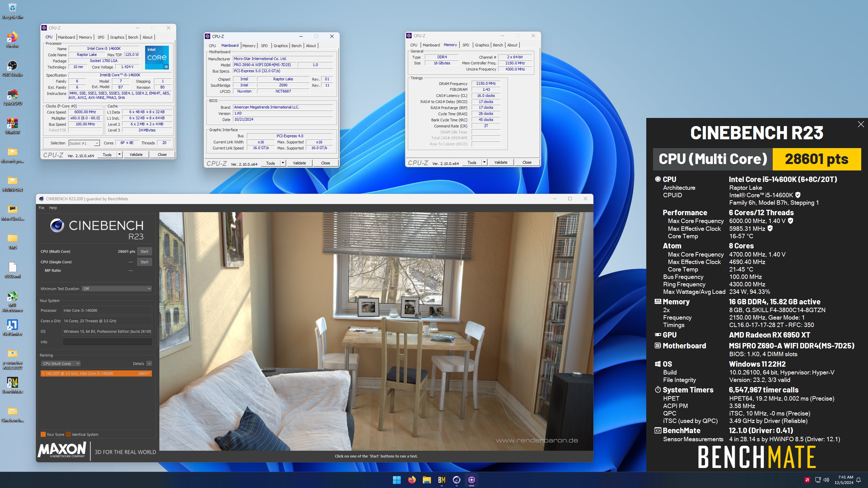Switch to CPU-Z taskbar icon

point(471,480)
